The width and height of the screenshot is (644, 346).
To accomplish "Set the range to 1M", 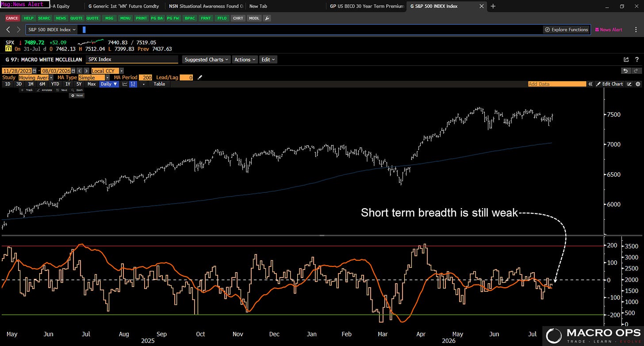I will click(x=31, y=84).
